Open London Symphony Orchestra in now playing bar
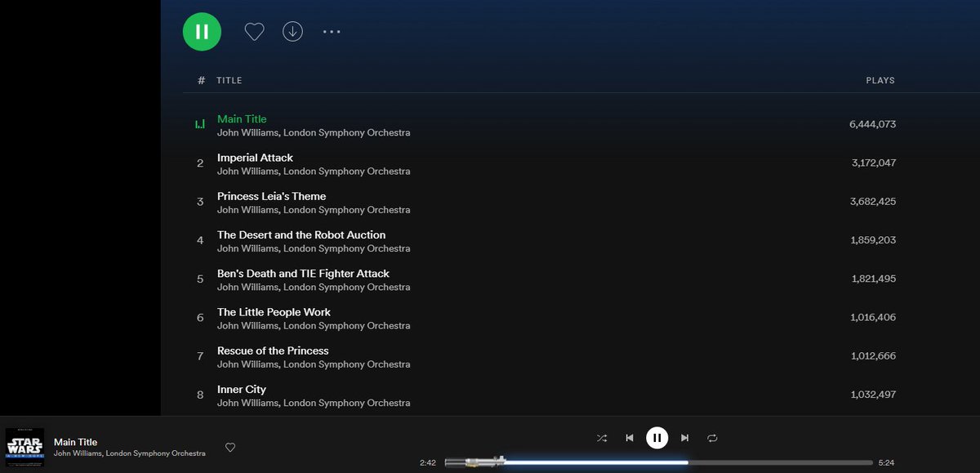This screenshot has height=473, width=980. (156, 453)
